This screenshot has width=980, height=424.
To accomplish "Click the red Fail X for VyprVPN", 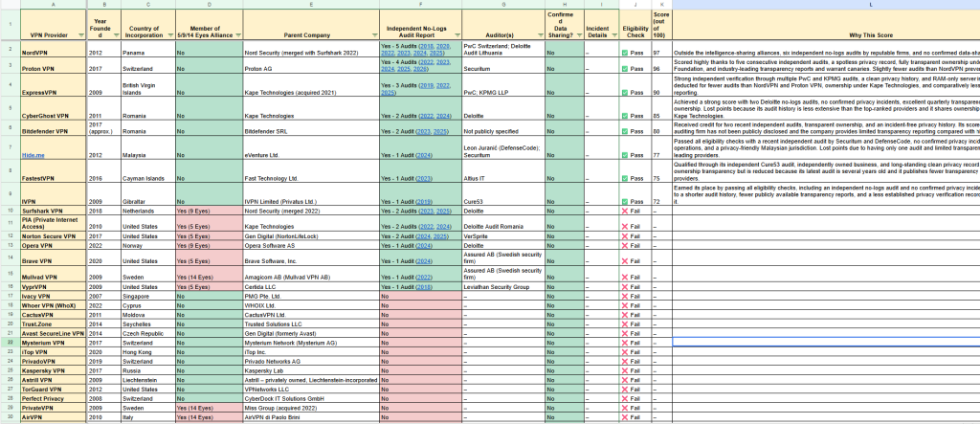I will [x=625, y=286].
